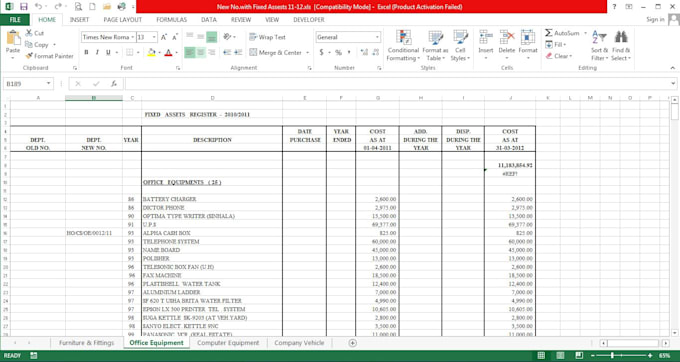Viewport: 680px width, 362px height.
Task: Click the Insert cells icon
Action: (486, 38)
